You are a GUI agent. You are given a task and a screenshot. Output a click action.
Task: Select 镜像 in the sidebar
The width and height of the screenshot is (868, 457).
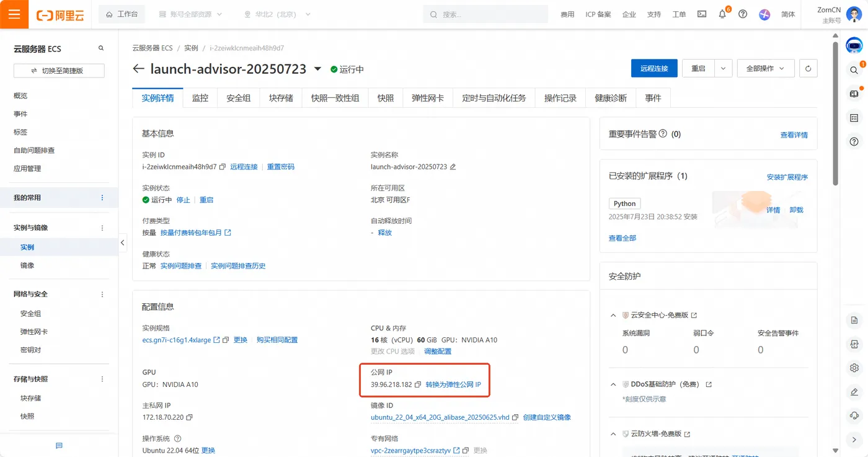coord(27,265)
